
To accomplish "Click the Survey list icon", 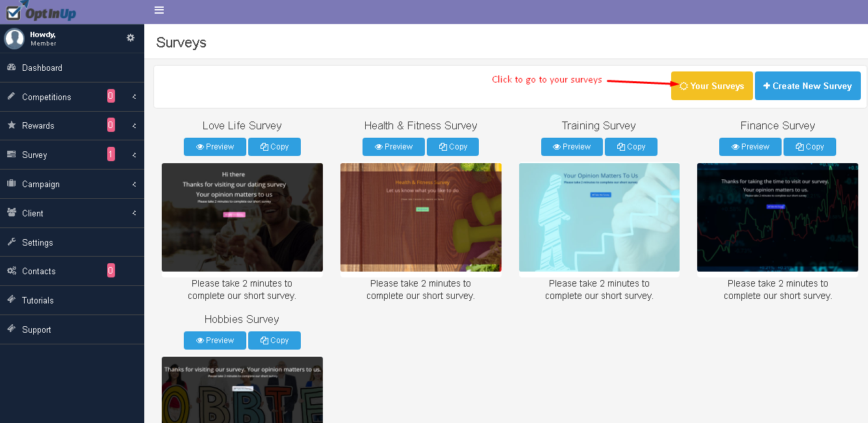I will point(12,154).
